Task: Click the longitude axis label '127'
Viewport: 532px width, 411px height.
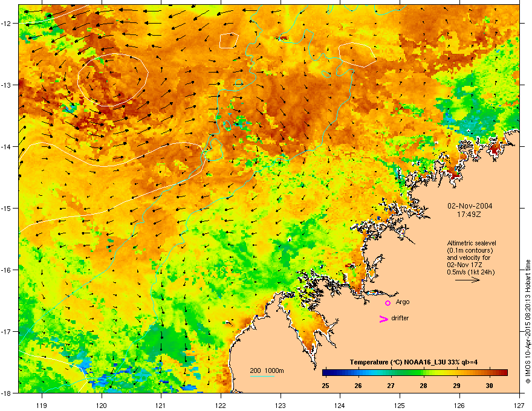Action: pos(519,405)
